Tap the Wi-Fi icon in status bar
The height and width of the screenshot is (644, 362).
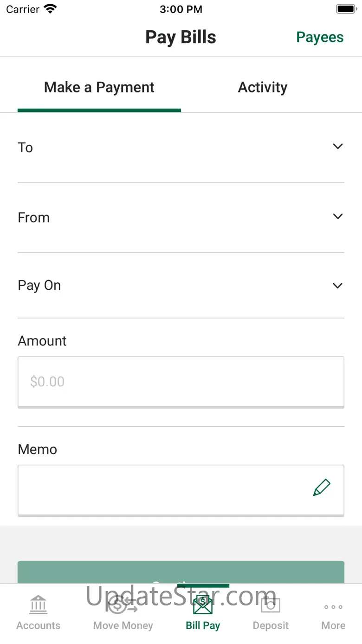point(50,9)
